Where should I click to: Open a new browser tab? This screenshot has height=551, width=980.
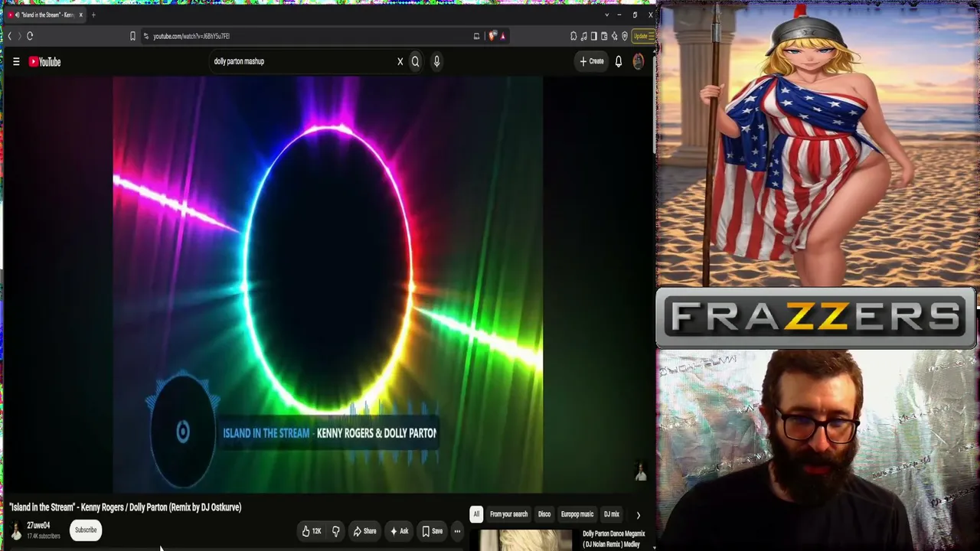click(93, 15)
